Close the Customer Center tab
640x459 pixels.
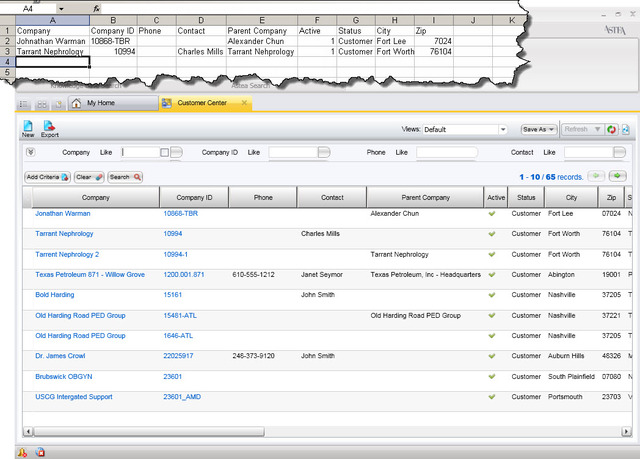244,103
